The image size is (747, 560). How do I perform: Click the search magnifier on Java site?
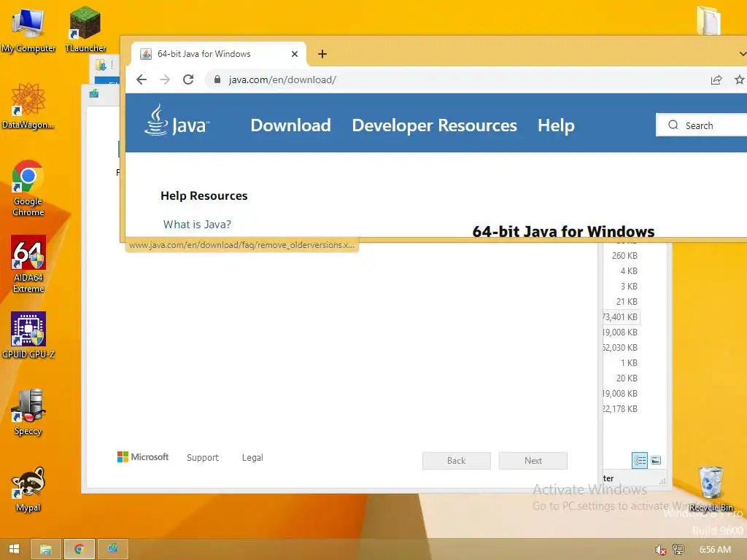[x=673, y=125]
